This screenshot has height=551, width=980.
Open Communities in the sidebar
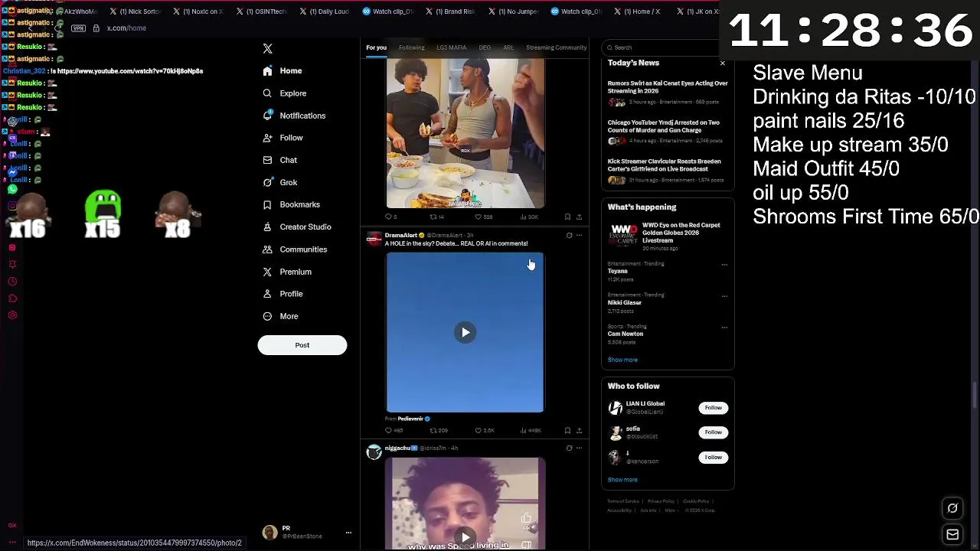(295, 249)
